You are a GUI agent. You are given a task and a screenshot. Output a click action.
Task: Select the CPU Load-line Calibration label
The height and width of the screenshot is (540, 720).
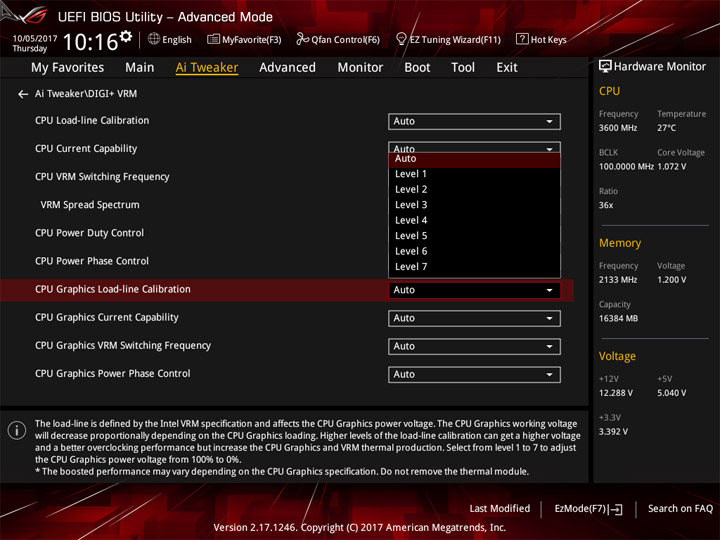pos(92,121)
